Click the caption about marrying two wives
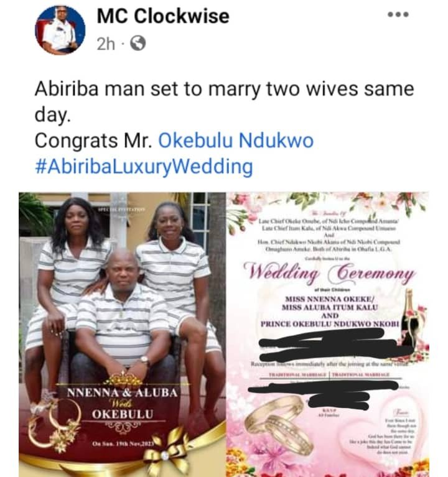This screenshot has width=448, height=477. point(224,102)
